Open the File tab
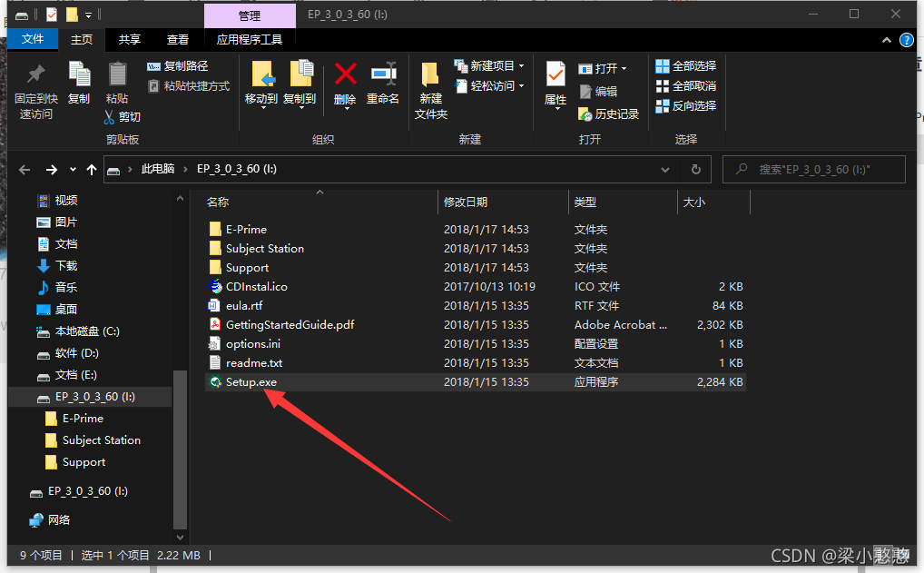Screen dimensions: 924x573 click(x=33, y=39)
